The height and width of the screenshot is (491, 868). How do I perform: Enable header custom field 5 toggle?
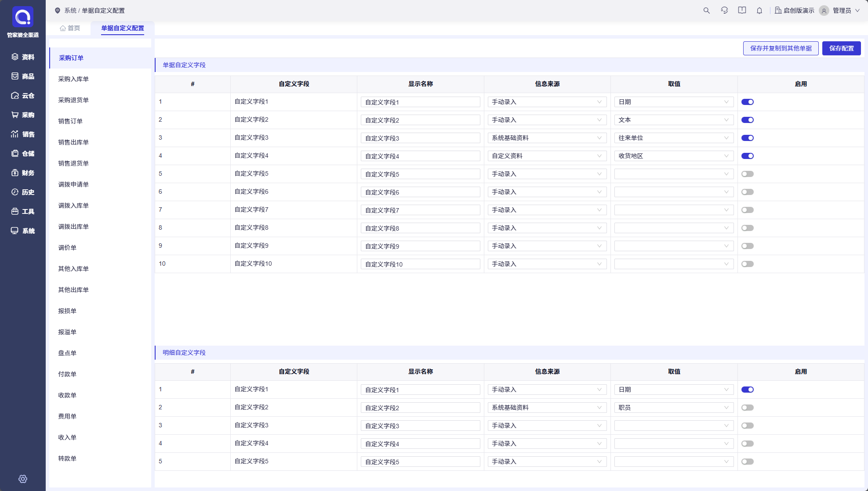pyautogui.click(x=748, y=174)
